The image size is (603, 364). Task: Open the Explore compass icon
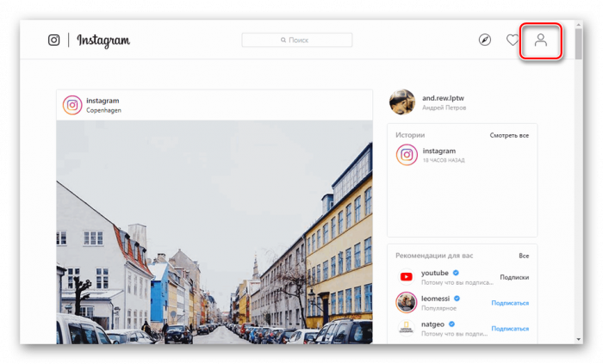pyautogui.click(x=485, y=40)
